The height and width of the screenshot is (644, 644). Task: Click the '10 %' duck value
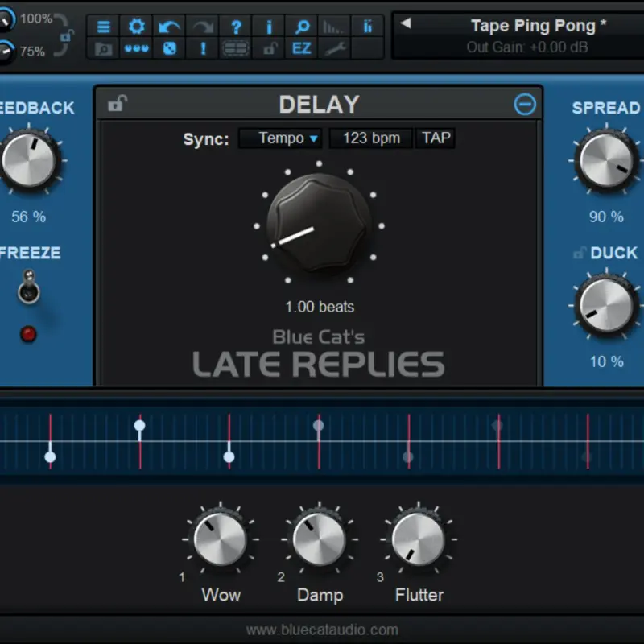[607, 361]
